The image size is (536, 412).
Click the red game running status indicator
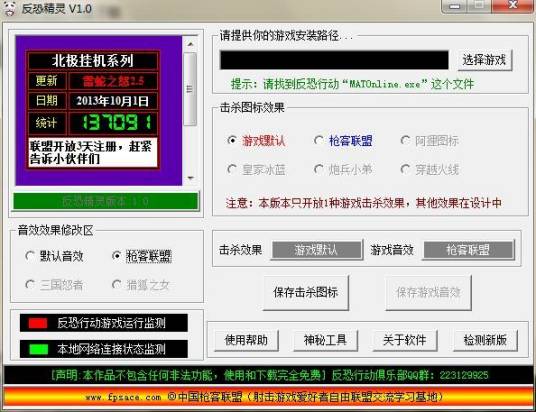[x=38, y=323]
